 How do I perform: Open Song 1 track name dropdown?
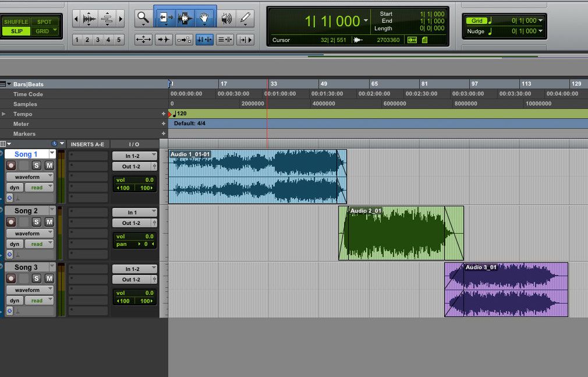pyautogui.click(x=52, y=154)
